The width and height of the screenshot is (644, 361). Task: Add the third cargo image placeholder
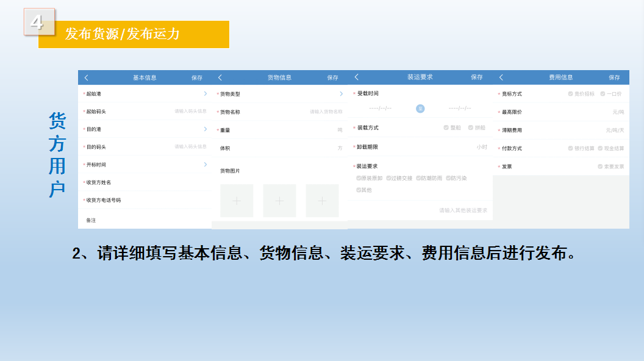coord(322,201)
